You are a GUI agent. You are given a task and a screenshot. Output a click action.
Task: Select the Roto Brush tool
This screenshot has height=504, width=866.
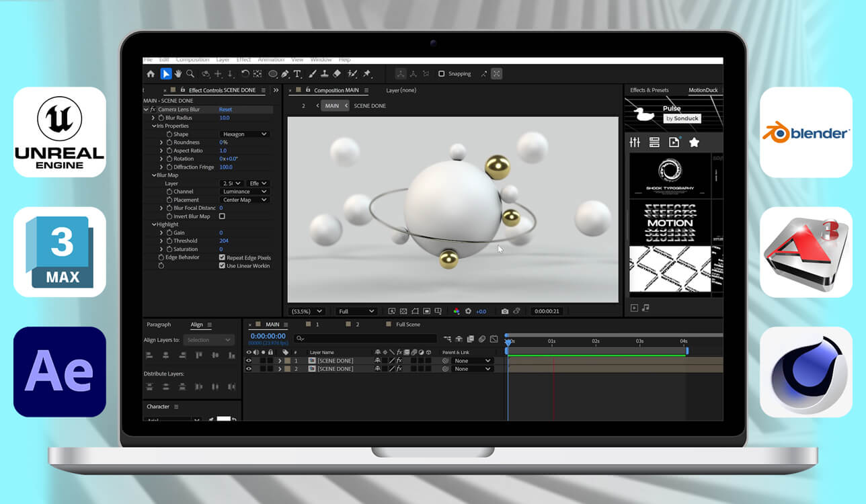353,74
